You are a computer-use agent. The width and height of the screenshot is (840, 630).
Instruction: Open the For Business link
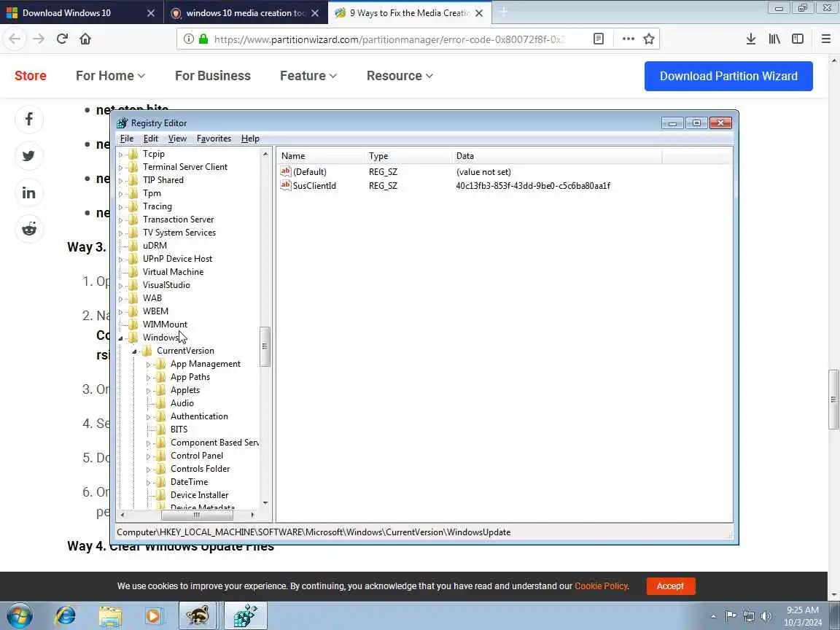(x=213, y=76)
